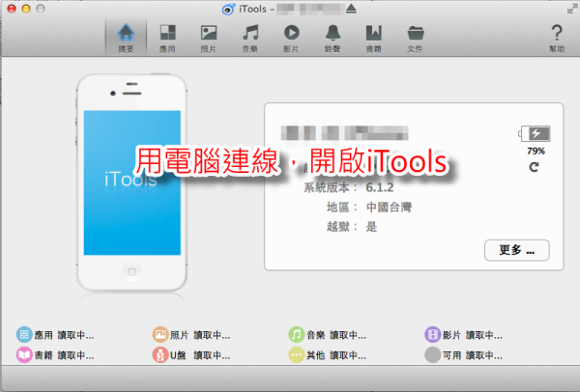Screen dimensions: 580x392
Task: Refresh device info with the circular arrow
Action: tap(534, 167)
